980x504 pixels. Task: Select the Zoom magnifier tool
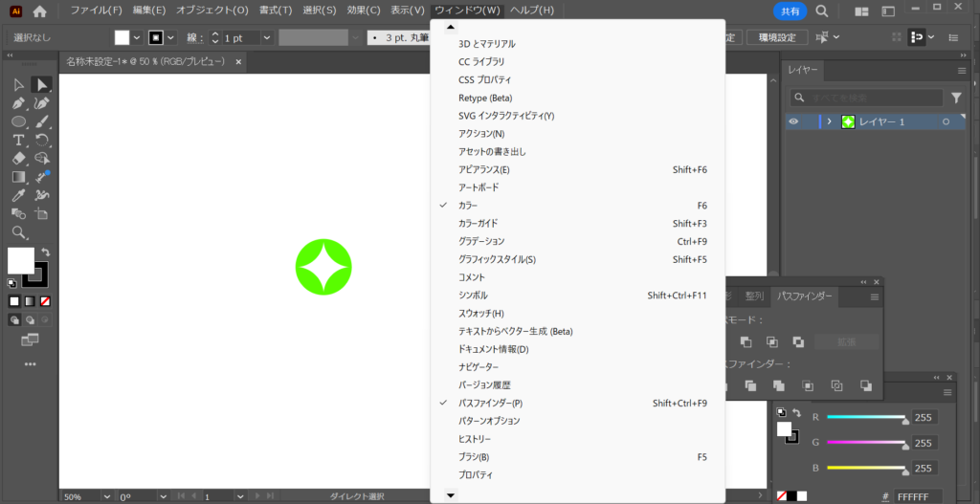pos(19,232)
